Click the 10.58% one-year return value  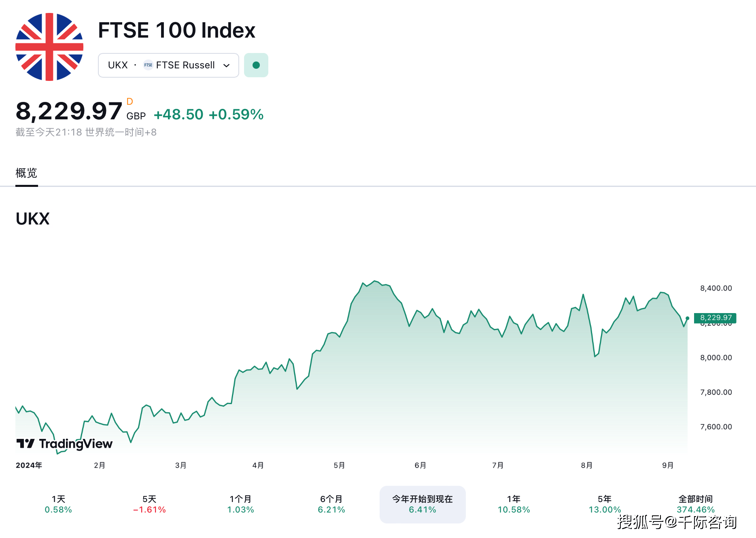(x=514, y=510)
